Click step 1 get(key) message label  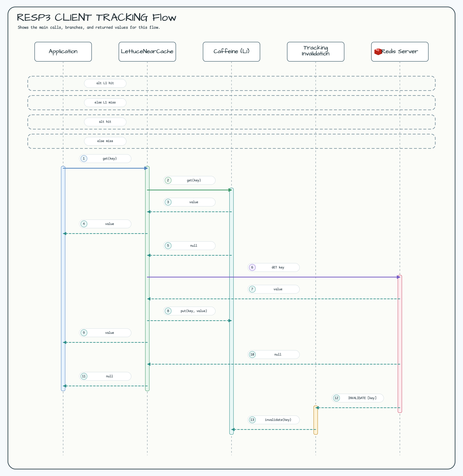[105, 158]
